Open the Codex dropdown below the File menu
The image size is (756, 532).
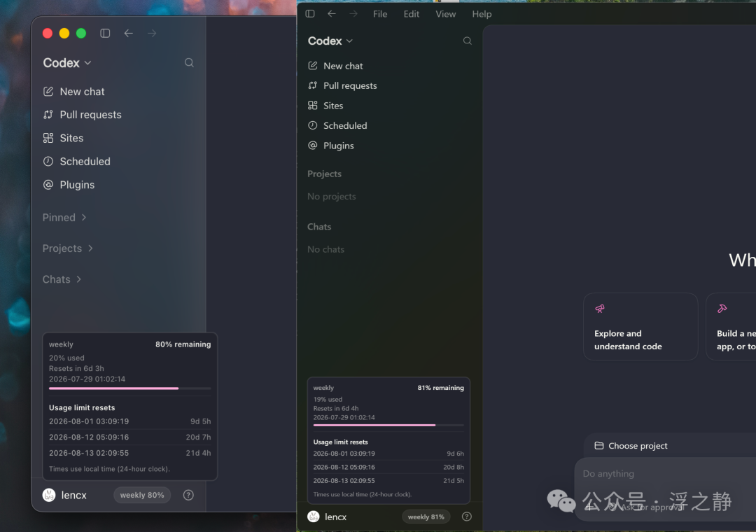pos(330,41)
